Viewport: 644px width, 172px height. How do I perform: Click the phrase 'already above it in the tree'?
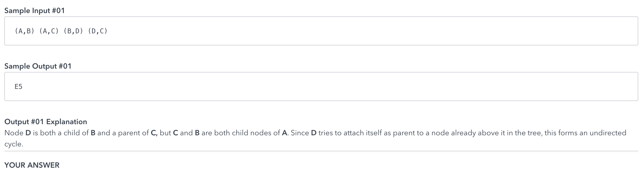coord(496,133)
